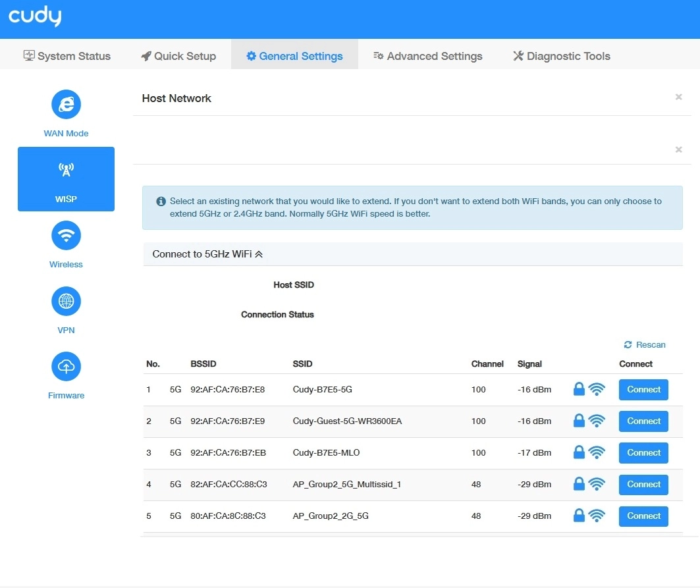Click the SSID text AP_Group2_2G_5G
The width and height of the screenshot is (700, 588).
coord(331,516)
